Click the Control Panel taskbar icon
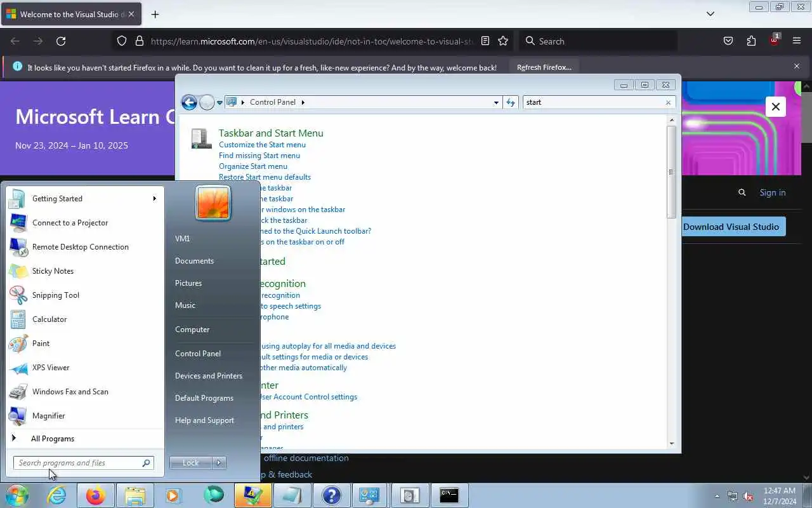 [x=370, y=495]
